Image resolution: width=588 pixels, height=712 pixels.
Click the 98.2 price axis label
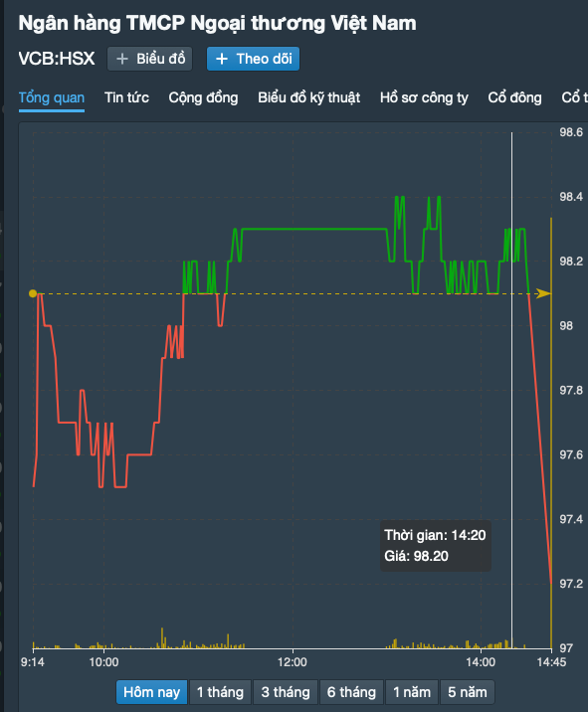click(571, 262)
